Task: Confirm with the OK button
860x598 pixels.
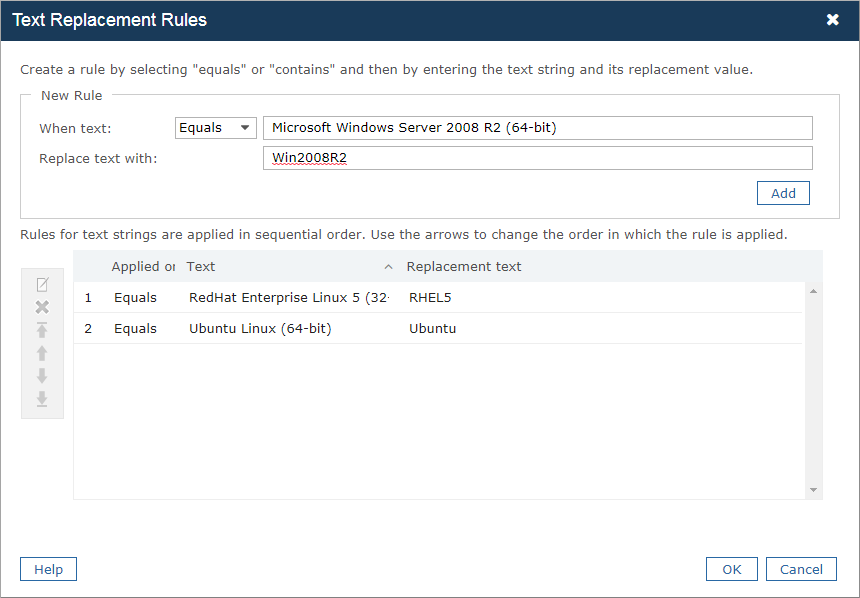Action: [731, 569]
